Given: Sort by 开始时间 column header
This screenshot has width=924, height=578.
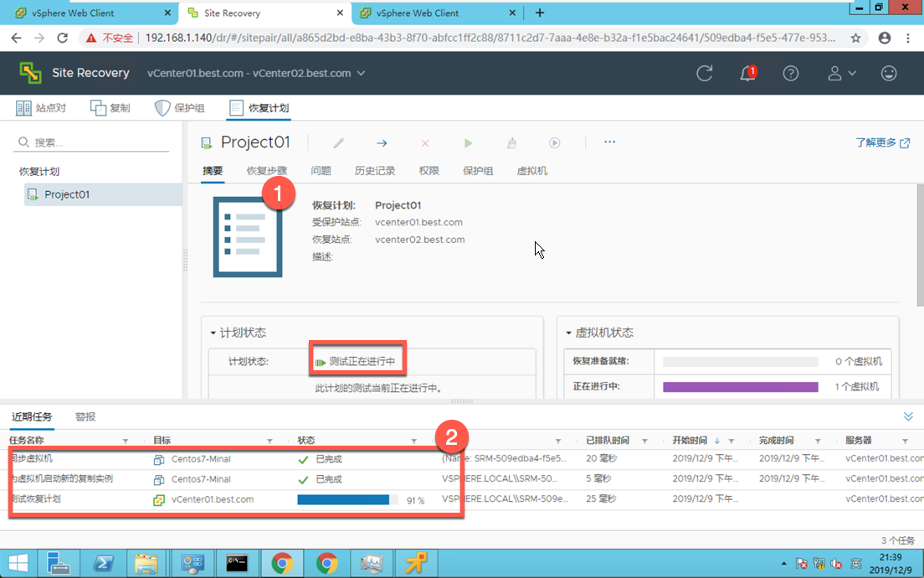Looking at the screenshot, I should click(690, 441).
